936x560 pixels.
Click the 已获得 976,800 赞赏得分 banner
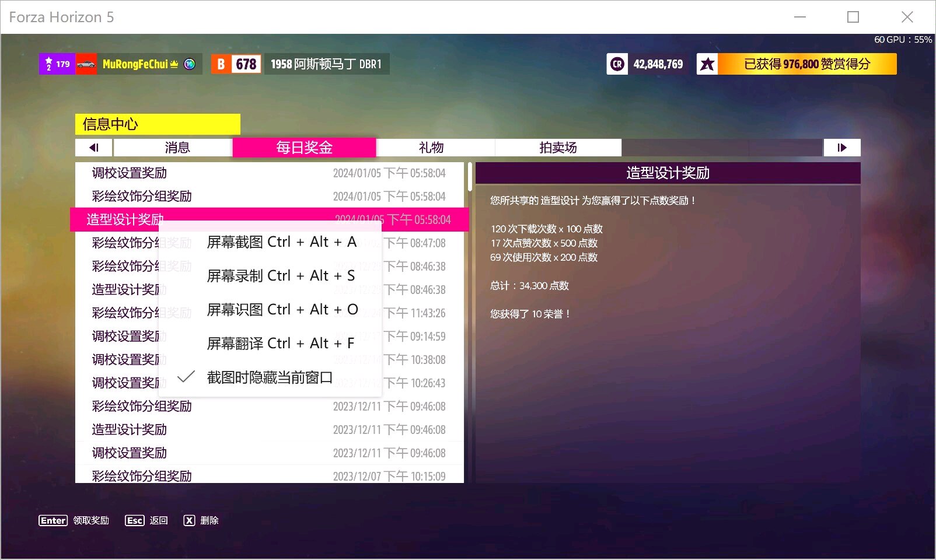(x=807, y=64)
